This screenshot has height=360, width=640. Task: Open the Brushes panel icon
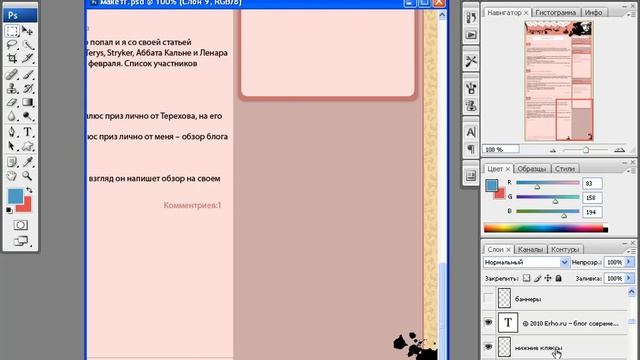point(471,88)
